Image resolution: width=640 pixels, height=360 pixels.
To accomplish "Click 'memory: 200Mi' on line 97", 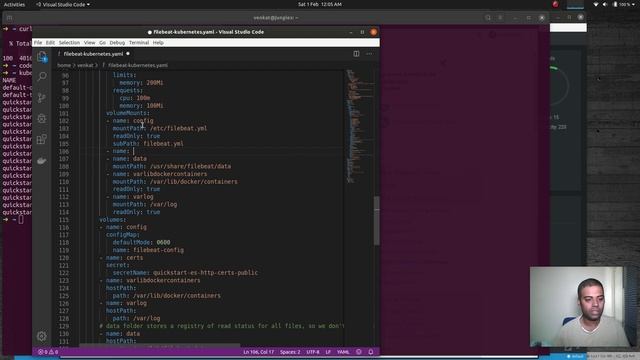I will coord(141,83).
